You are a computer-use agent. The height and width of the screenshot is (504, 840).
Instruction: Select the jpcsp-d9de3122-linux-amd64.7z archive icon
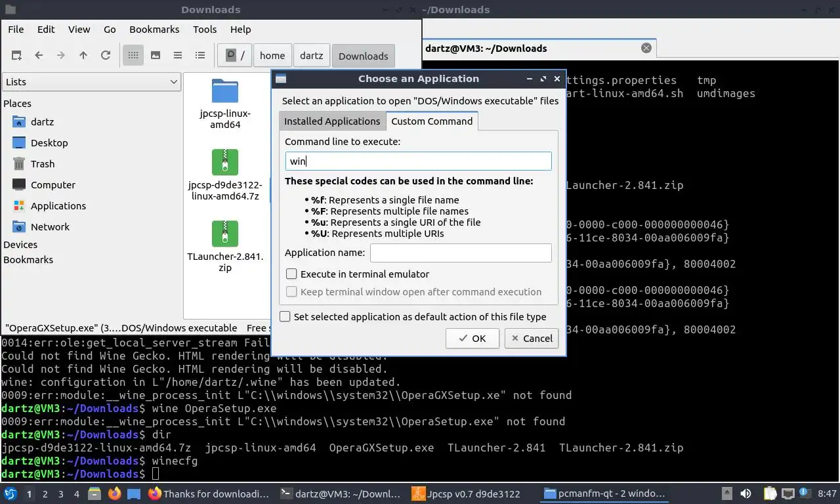tap(225, 162)
